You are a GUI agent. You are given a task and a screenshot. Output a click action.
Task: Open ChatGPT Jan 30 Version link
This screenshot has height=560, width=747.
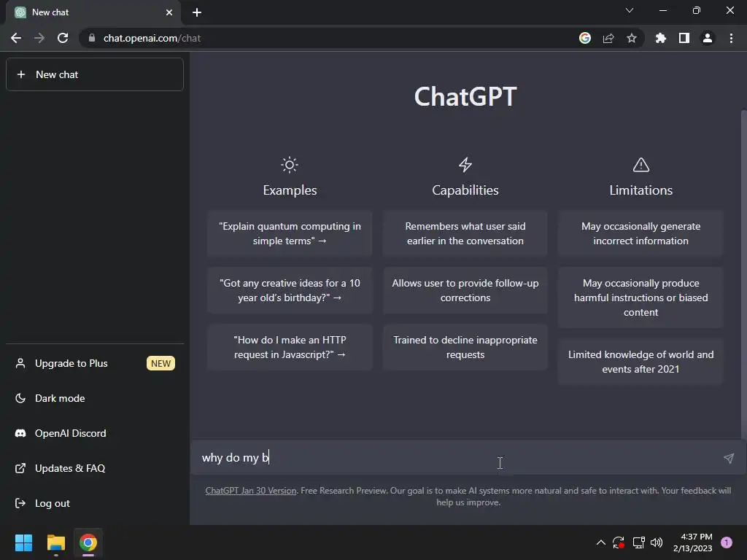[x=251, y=491]
